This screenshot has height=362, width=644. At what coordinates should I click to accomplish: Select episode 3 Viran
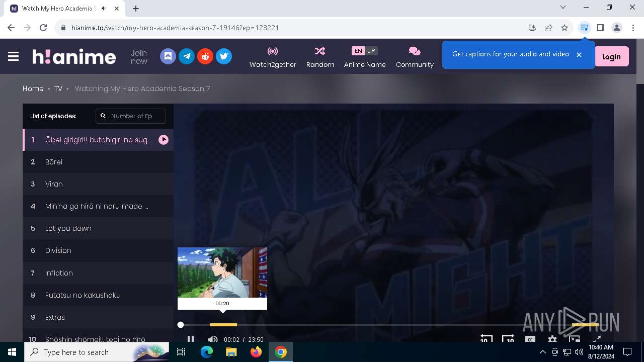(98, 184)
